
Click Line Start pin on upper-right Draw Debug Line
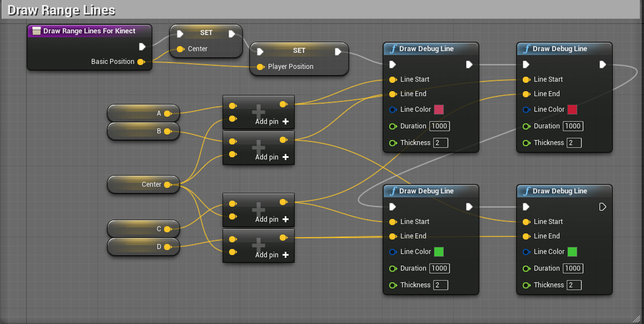click(526, 79)
